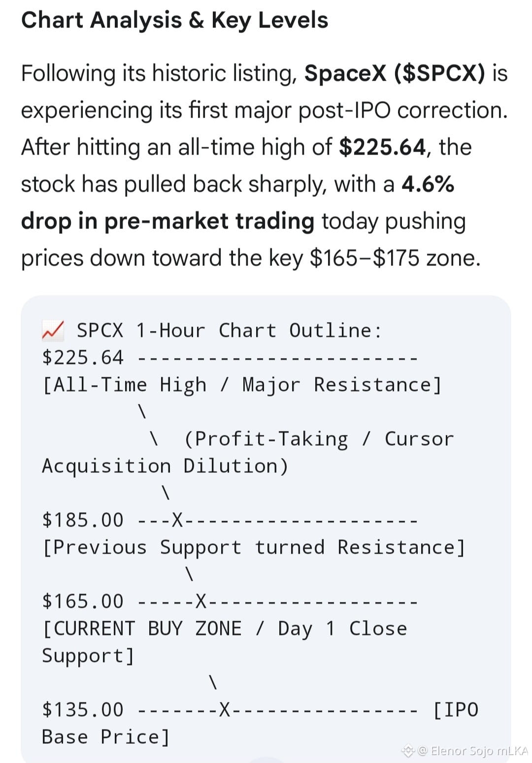The image size is (532, 763).
Task: Click the red chart emoji icon
Action: click(x=53, y=330)
